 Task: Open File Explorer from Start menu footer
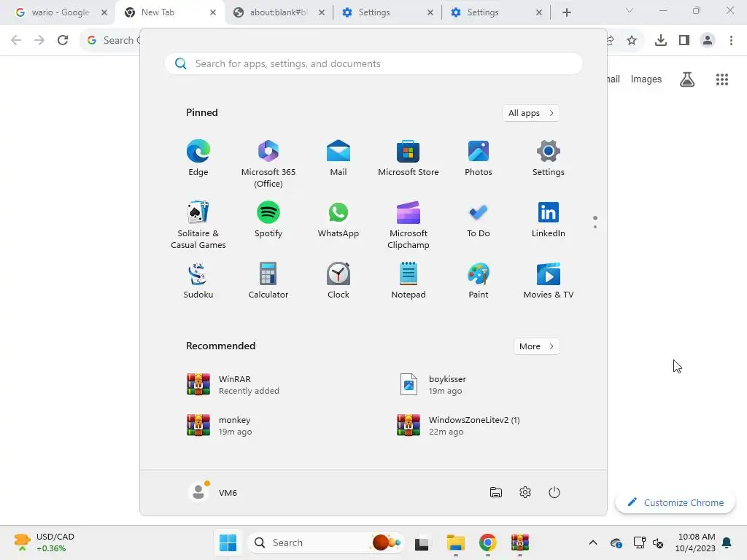click(x=496, y=492)
